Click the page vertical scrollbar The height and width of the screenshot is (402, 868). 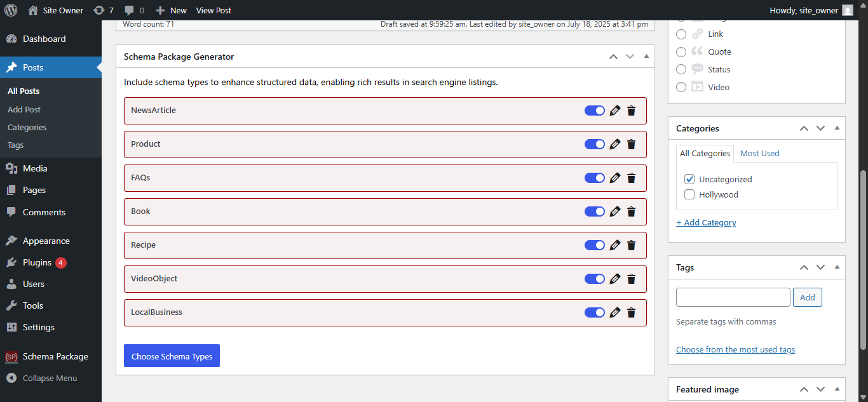click(x=863, y=260)
